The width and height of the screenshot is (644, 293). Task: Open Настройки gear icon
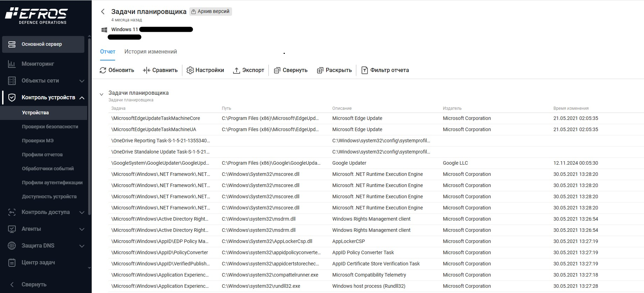coord(190,70)
